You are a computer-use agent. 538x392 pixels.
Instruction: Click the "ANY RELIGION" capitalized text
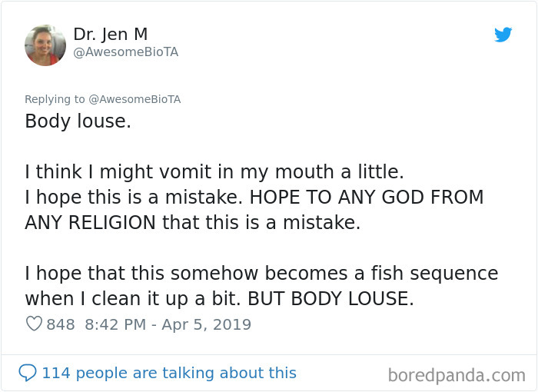tap(89, 223)
